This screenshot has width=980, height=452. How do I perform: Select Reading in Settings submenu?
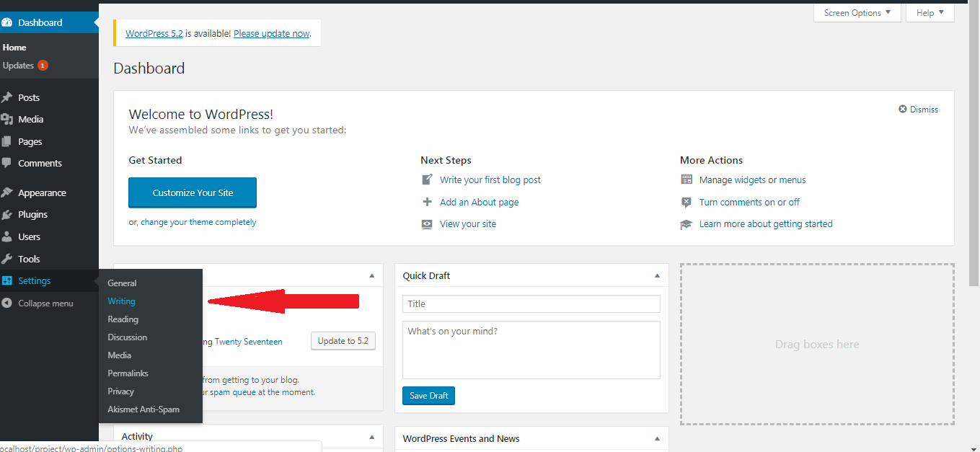pos(123,319)
